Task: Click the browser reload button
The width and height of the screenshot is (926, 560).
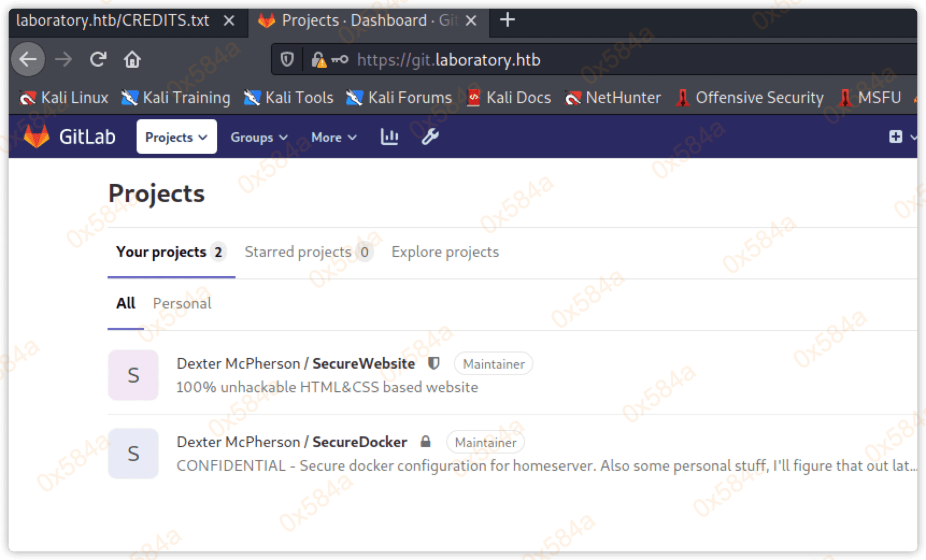Action: [x=98, y=59]
